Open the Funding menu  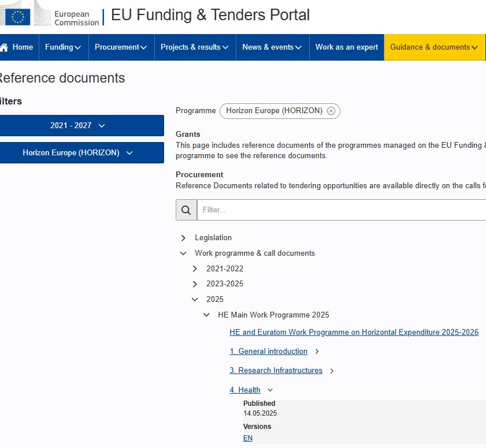(x=63, y=47)
